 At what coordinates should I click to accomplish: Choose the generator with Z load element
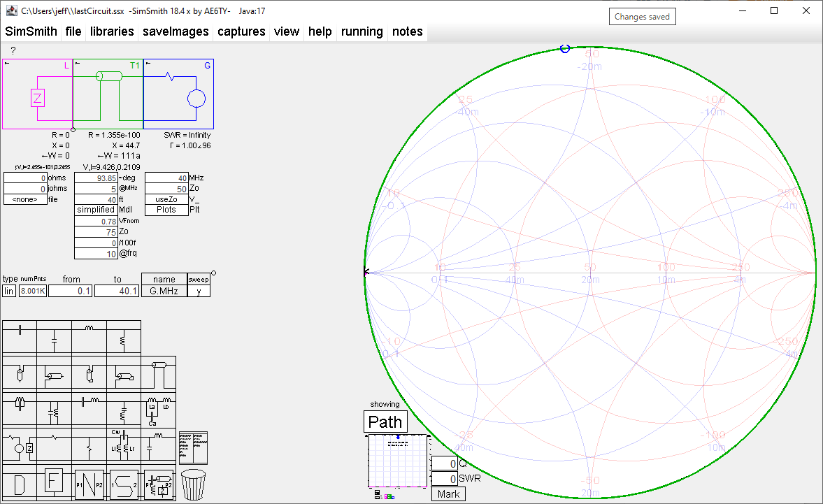coord(20,445)
